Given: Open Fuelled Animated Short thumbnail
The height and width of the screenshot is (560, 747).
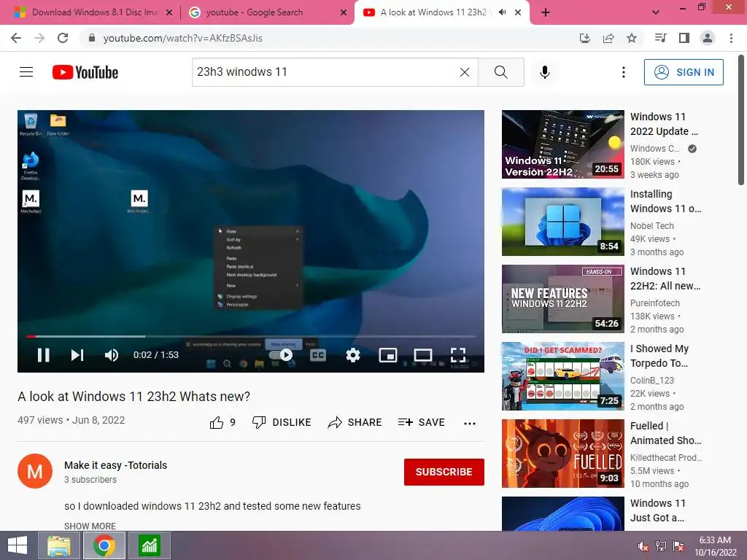Looking at the screenshot, I should (x=563, y=454).
